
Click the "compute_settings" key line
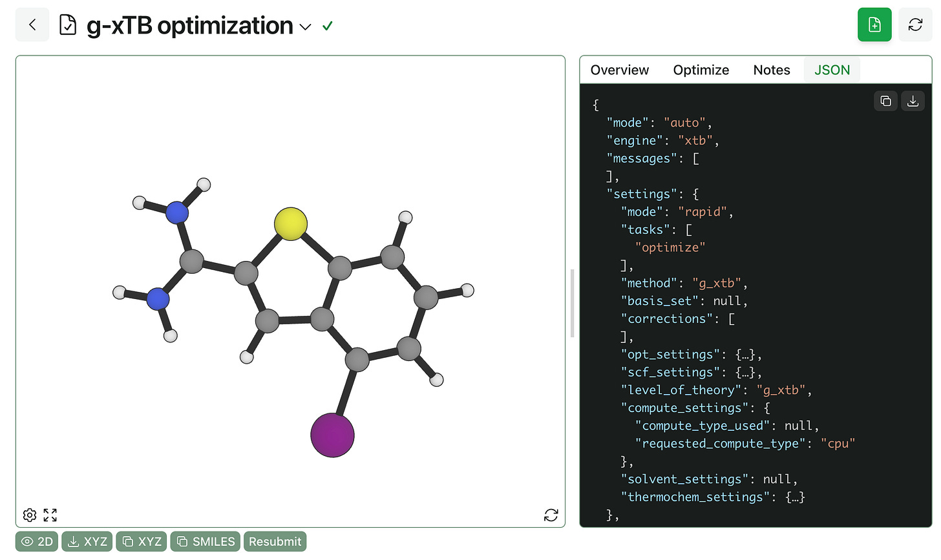[x=695, y=408]
